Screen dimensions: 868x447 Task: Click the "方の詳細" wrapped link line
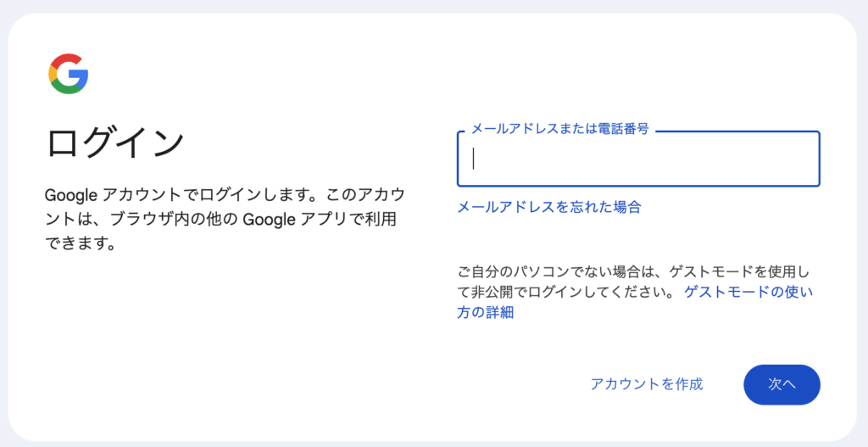pyautogui.click(x=486, y=312)
